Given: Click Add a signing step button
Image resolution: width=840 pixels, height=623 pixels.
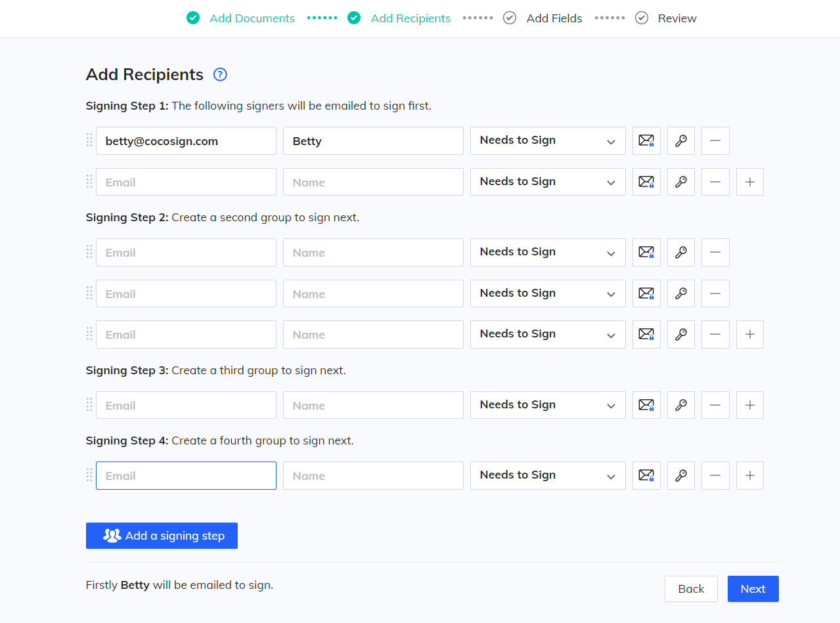Looking at the screenshot, I should (162, 536).
